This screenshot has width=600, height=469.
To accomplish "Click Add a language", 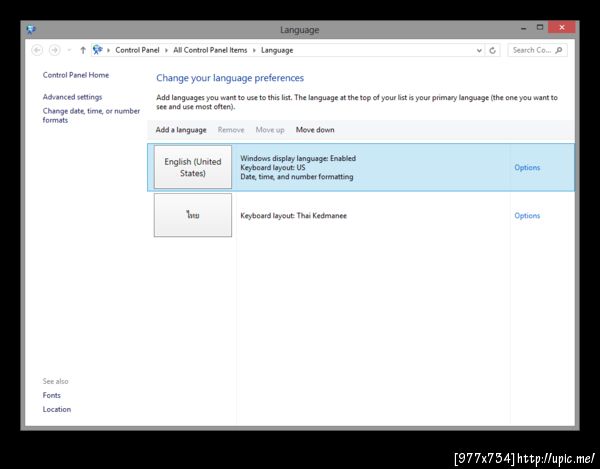I will (181, 130).
